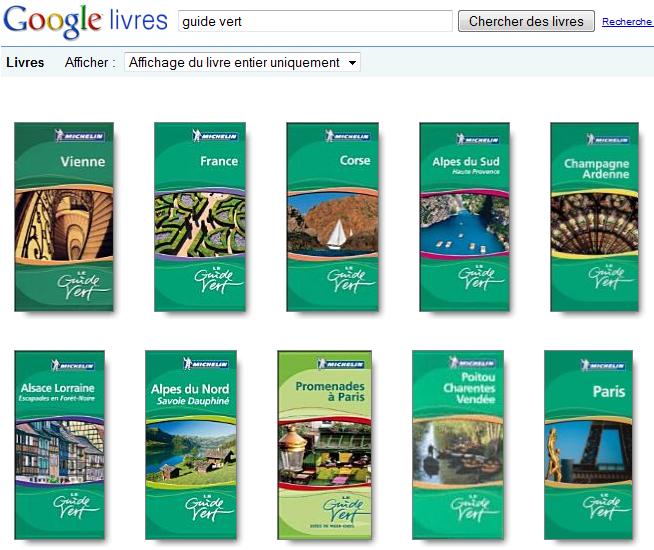Click the Guide Vert logo on Corse cover
The width and height of the screenshot is (654, 550).
tap(348, 279)
